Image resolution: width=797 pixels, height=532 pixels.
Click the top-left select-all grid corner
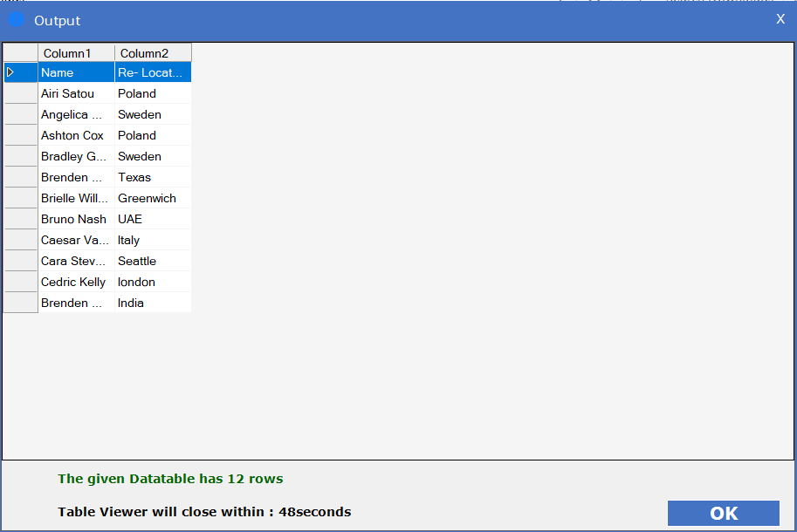click(20, 53)
